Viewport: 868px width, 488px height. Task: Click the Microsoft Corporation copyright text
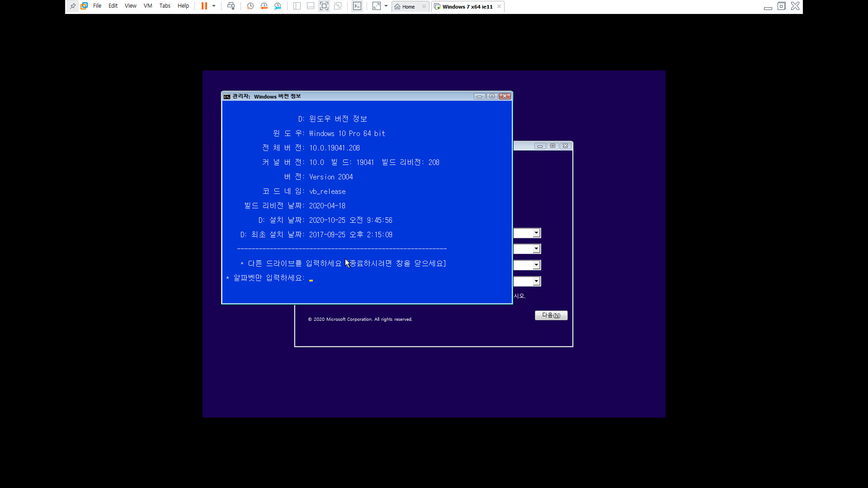point(360,319)
